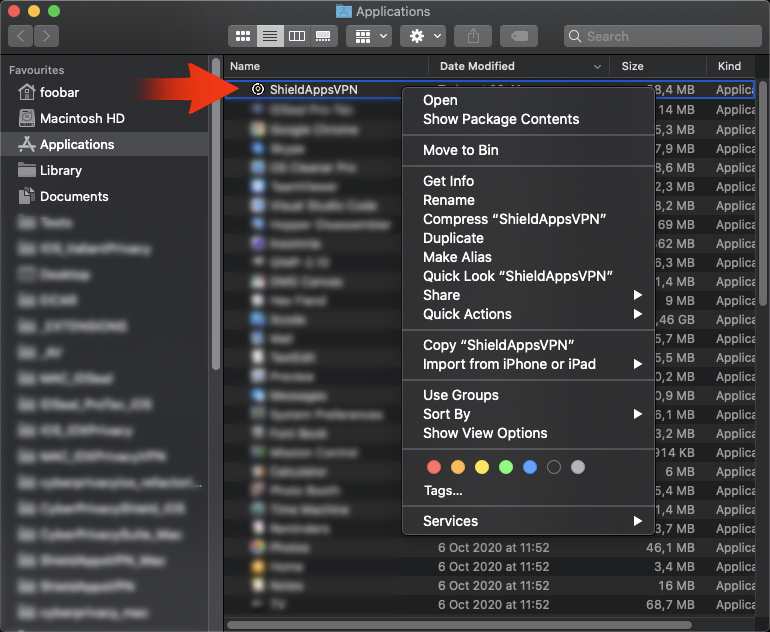Apply the green tag color

[506, 467]
